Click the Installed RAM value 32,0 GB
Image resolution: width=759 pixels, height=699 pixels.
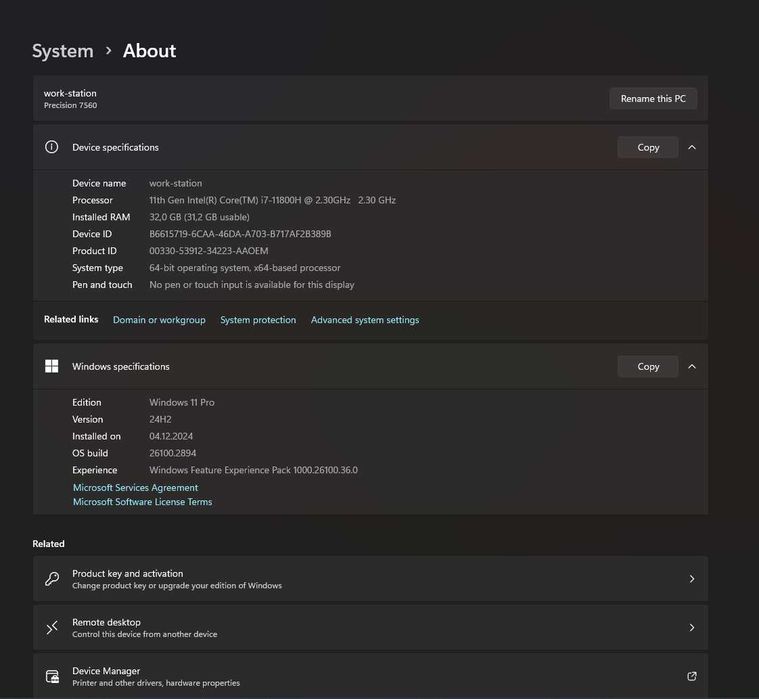199,217
